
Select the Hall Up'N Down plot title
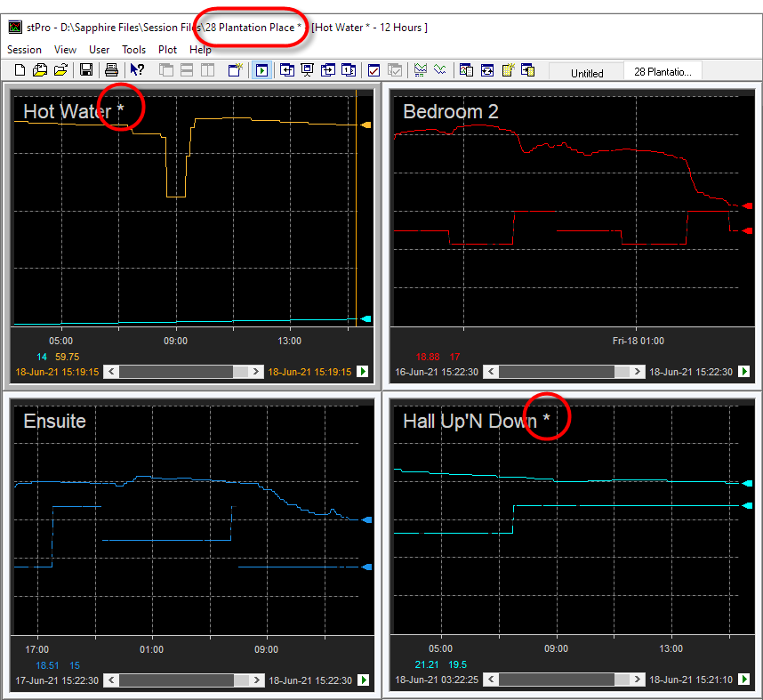point(477,421)
